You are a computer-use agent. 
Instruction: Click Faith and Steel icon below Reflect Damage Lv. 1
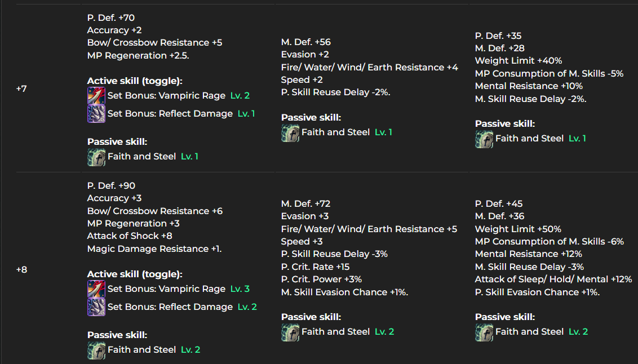(96, 157)
